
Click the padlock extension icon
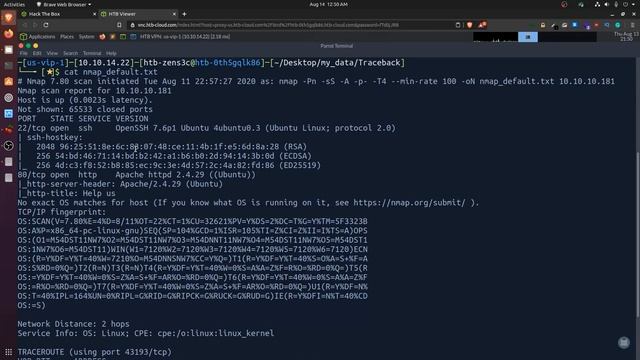tap(543, 25)
